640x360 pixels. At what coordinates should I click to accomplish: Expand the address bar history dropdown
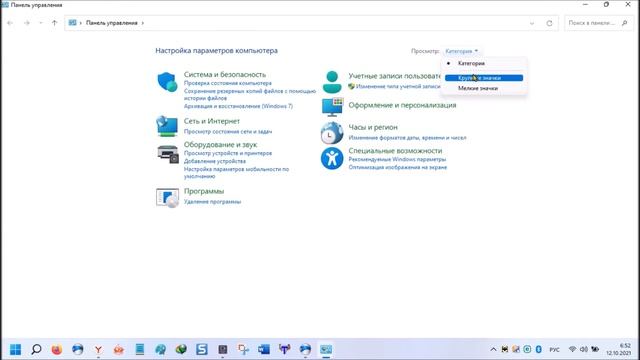pyautogui.click(x=532, y=23)
